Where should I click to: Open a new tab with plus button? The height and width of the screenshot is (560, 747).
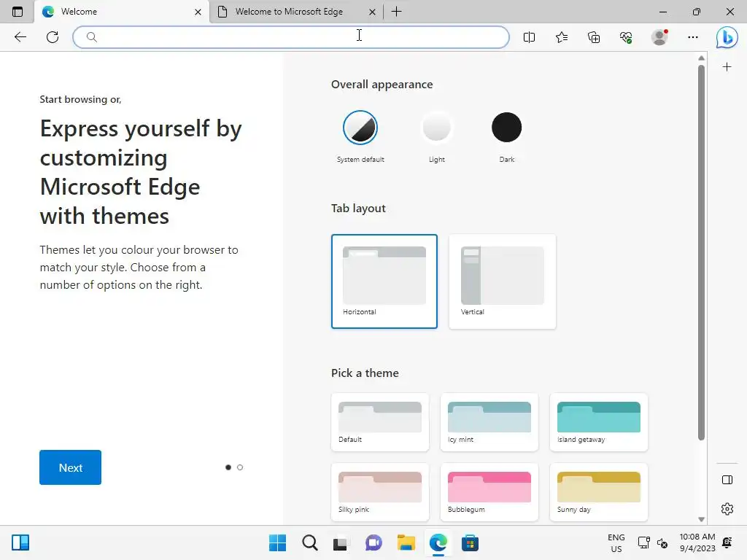pyautogui.click(x=396, y=12)
